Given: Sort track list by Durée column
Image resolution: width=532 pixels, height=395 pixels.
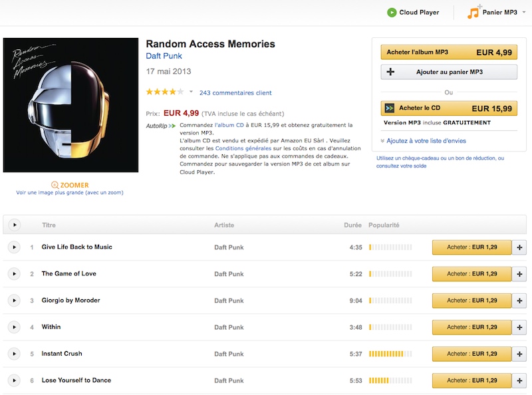Looking at the screenshot, I should pos(352,225).
